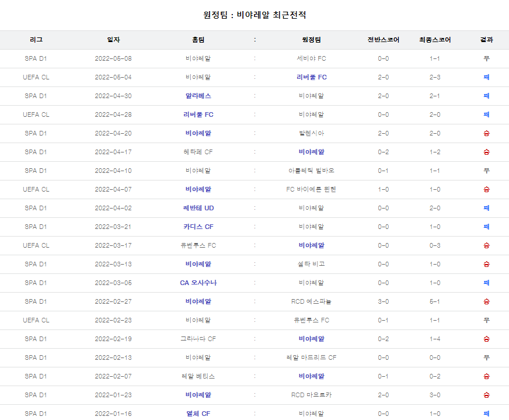This screenshot has height=420, width=509.
Task: Click half-time score 3-0 in Espanyol row
Action: 384,301
